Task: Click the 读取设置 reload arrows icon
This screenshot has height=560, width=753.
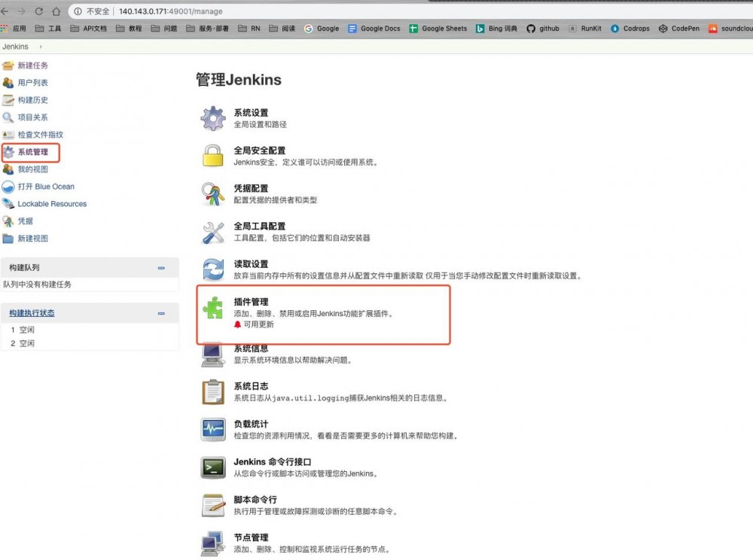Action: coord(213,269)
